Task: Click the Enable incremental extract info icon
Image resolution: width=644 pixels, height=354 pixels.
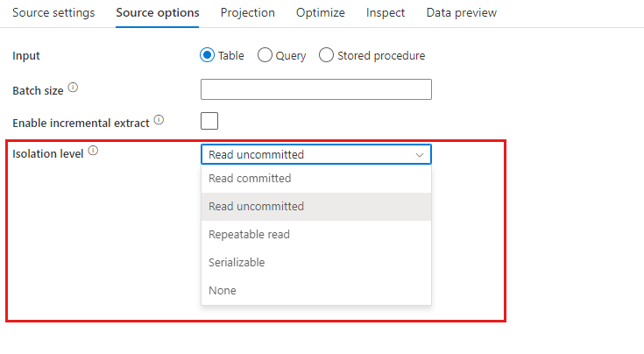Action: [x=159, y=120]
